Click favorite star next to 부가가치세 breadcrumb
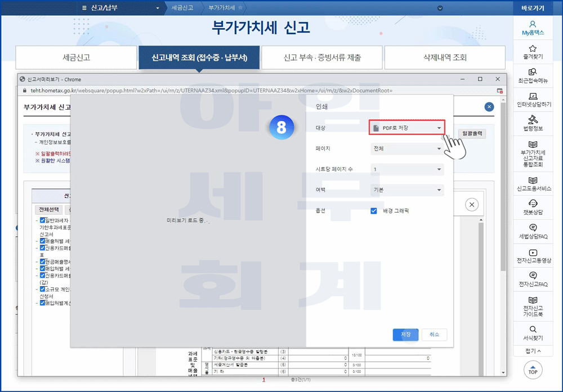Image resolution: width=563 pixels, height=392 pixels. [240, 7]
